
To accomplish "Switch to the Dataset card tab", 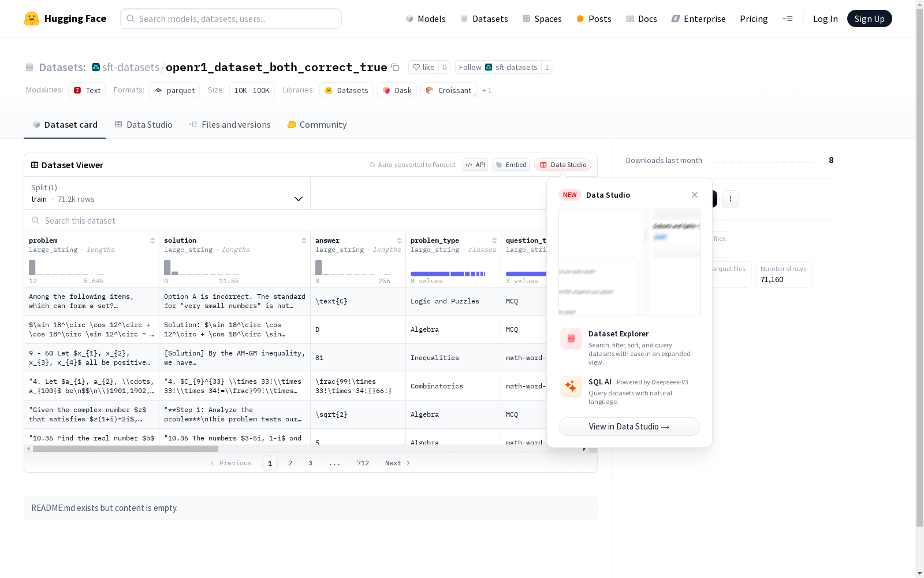I will coord(65,125).
